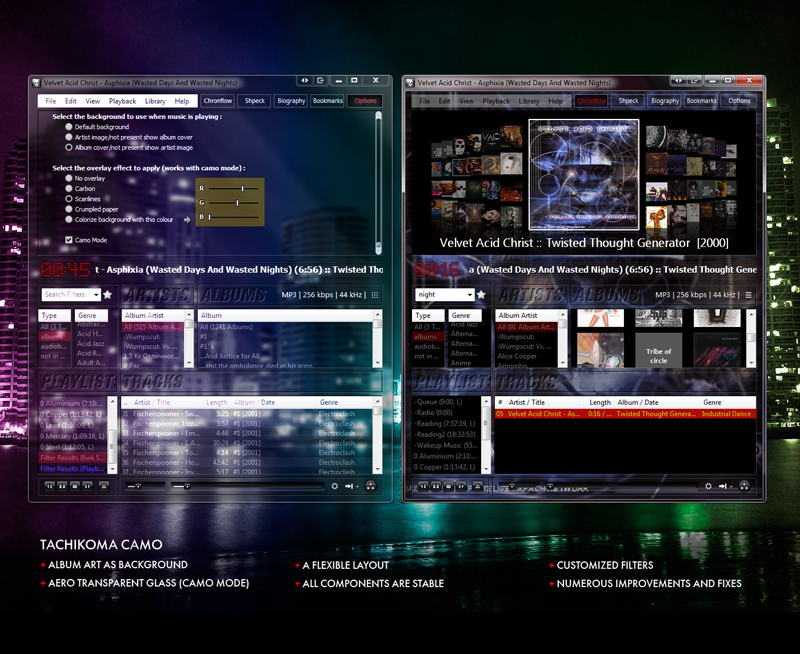Image resolution: width=800 pixels, height=654 pixels.
Task: Open Biography tab in left window
Action: [x=291, y=101]
